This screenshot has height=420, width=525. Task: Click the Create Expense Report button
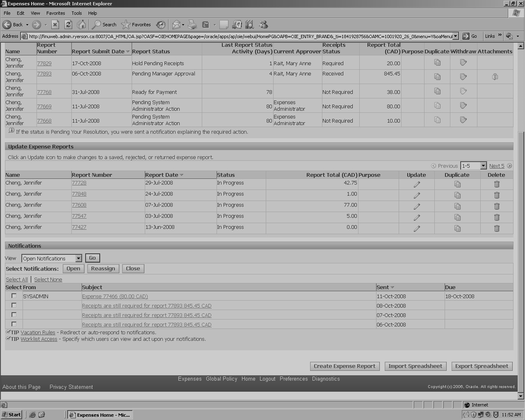pyautogui.click(x=345, y=366)
